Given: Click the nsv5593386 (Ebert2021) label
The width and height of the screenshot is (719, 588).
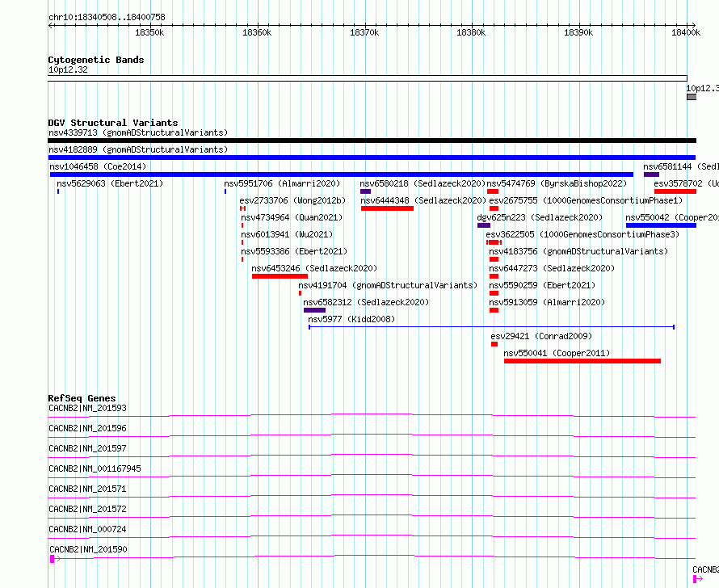Looking at the screenshot, I should (294, 252).
